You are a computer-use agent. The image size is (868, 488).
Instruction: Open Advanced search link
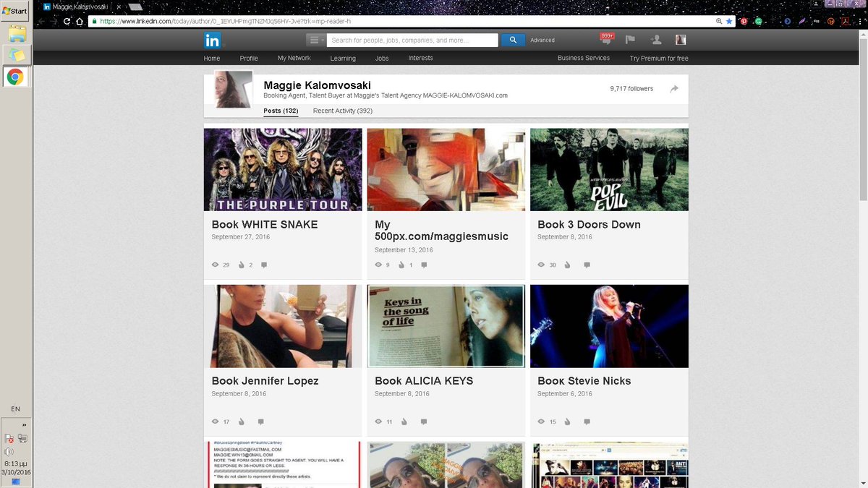[x=542, y=40]
